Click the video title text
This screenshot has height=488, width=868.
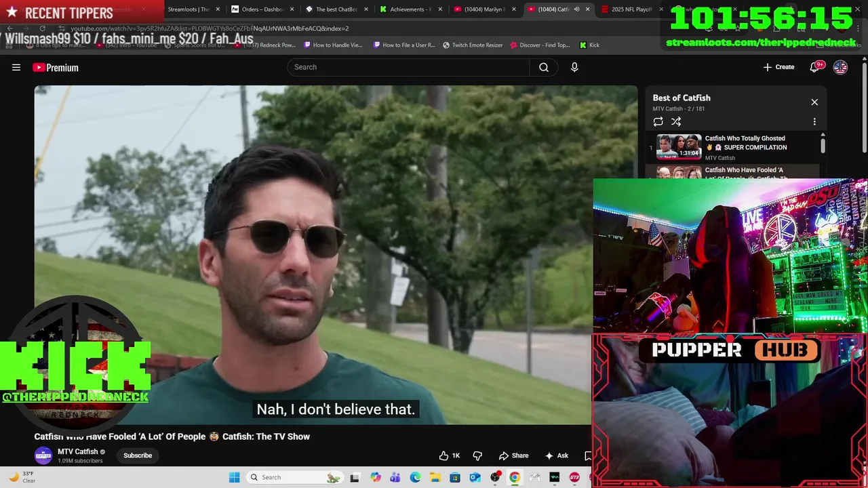click(172, 436)
